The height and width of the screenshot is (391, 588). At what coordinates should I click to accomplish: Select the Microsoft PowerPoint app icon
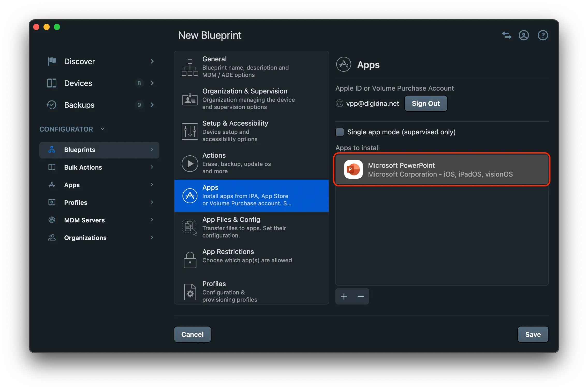click(354, 170)
